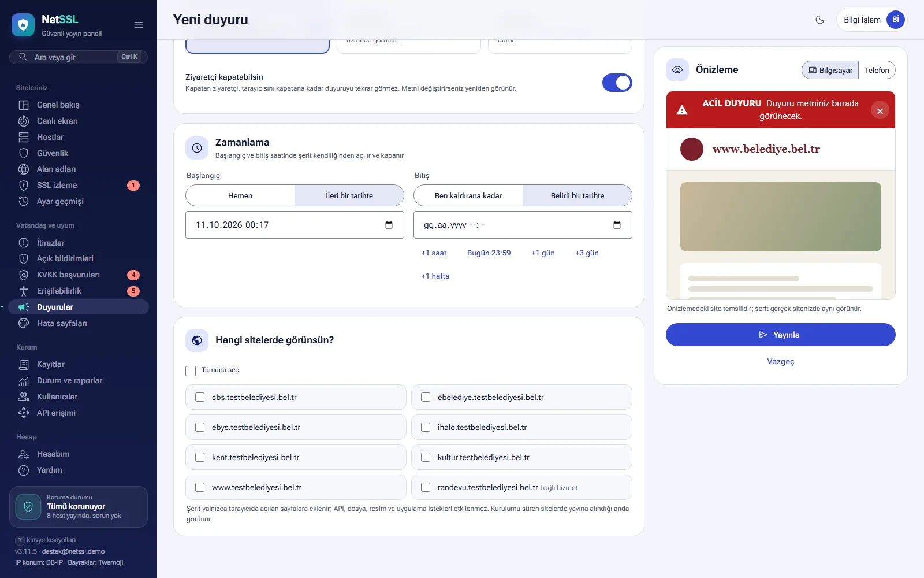Open SSL izleme page
This screenshot has height=578, width=924.
(79, 185)
